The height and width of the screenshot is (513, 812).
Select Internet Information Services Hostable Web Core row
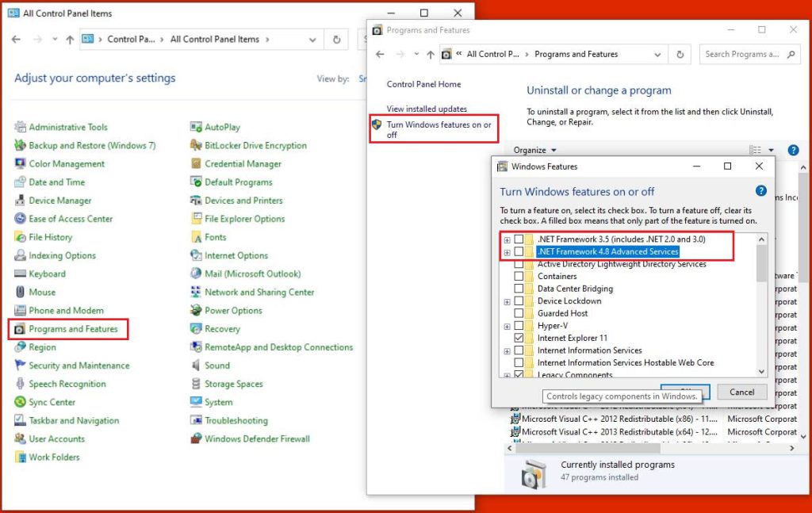pos(626,363)
